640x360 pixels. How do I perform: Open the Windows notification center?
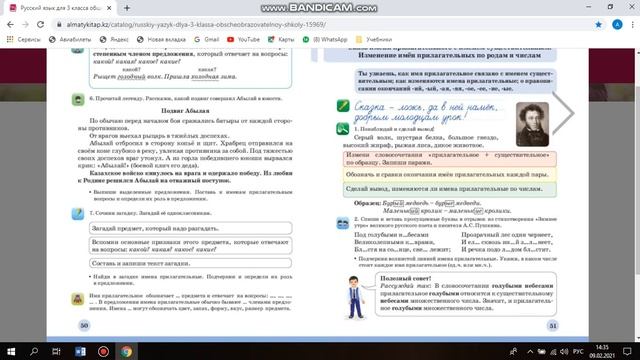tap(627, 351)
